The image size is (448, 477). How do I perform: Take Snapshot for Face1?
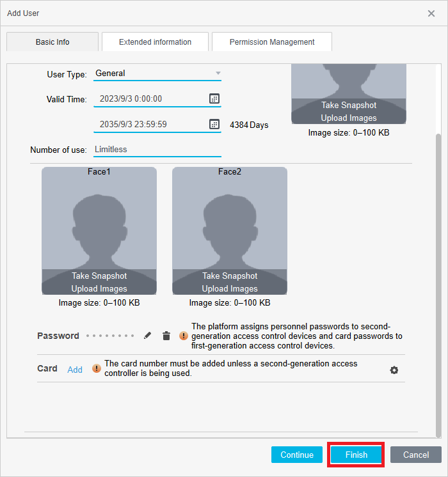pos(99,276)
